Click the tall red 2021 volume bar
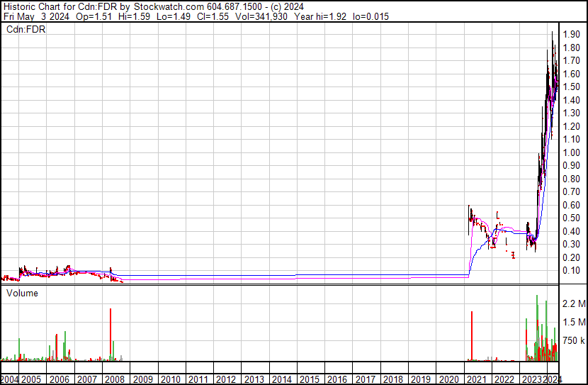588x385 pixels. 470,335
